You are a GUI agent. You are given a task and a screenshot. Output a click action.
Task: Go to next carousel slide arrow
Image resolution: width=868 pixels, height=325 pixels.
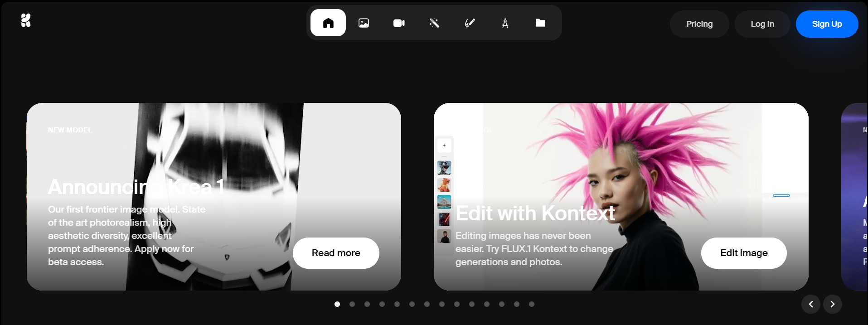[x=833, y=304]
